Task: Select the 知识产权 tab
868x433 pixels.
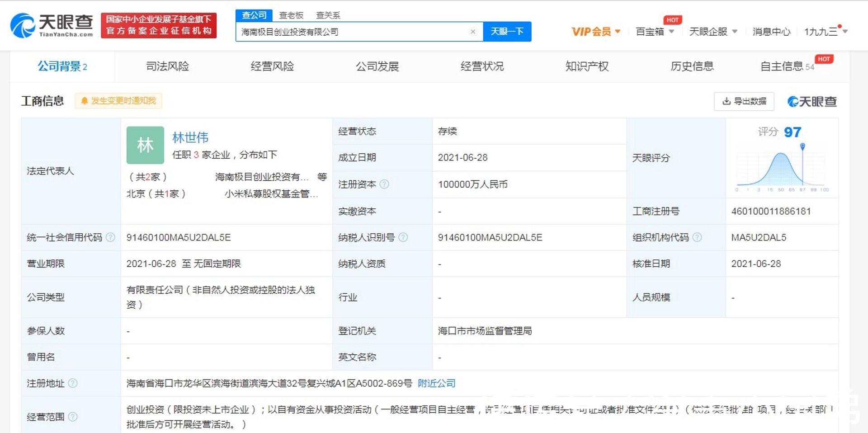Action: coord(587,66)
